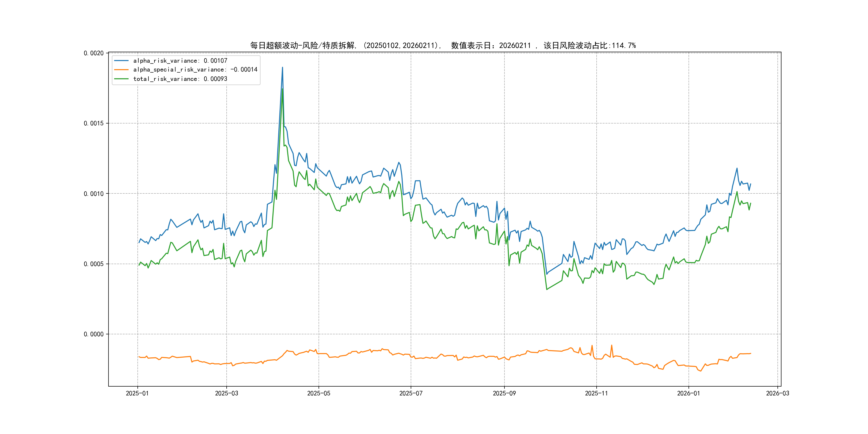Click the orange alpha_special_risk_variance legend line sample
The image size is (868, 434).
(121, 70)
